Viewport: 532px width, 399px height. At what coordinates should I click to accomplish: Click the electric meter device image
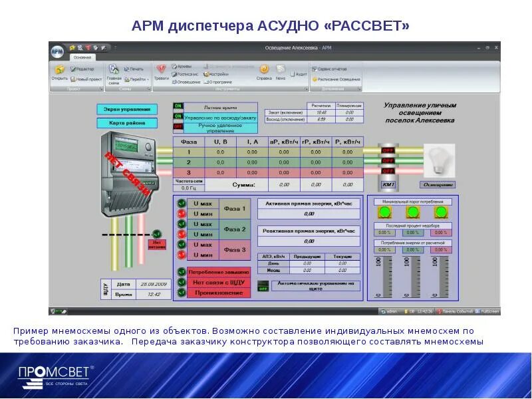(129, 174)
